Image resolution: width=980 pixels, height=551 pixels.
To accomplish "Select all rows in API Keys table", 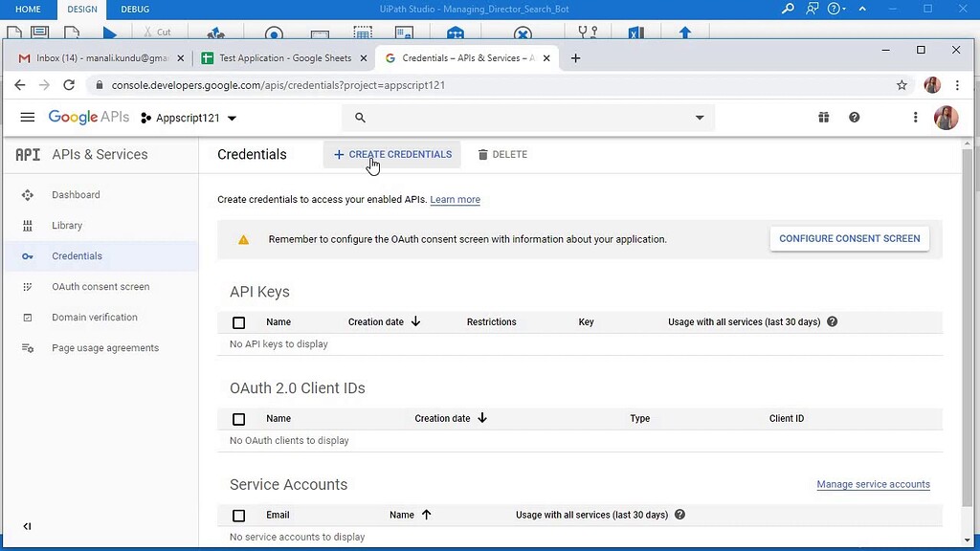I will point(238,322).
